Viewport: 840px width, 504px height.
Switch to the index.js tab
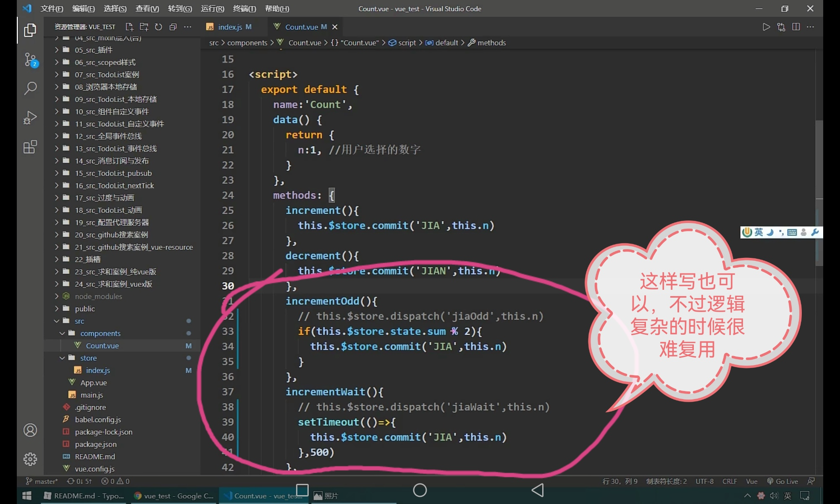click(x=229, y=27)
